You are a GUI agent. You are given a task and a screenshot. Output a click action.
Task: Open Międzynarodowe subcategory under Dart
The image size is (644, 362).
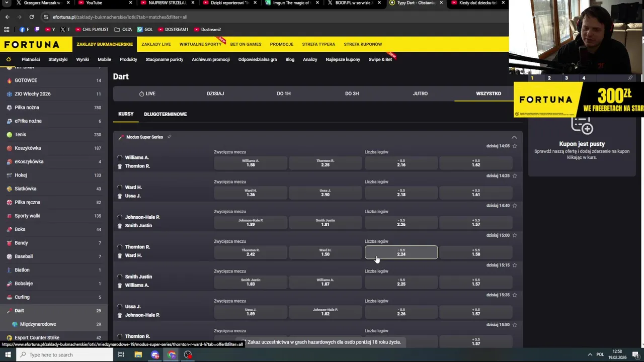pyautogui.click(x=53, y=324)
